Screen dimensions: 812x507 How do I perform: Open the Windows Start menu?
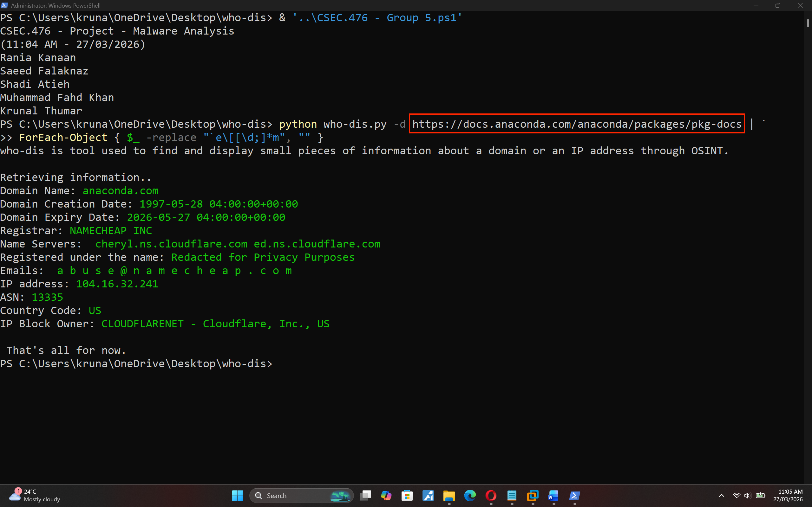click(237, 496)
